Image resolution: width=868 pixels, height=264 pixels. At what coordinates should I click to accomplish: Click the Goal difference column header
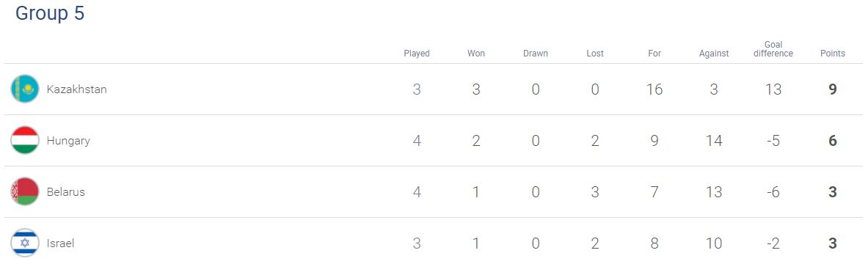[x=773, y=49]
